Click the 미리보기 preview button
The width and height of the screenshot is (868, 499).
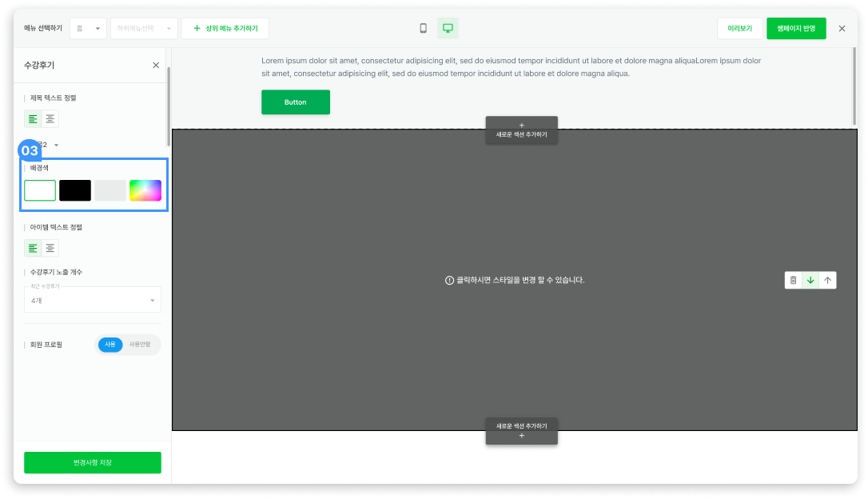pos(739,29)
